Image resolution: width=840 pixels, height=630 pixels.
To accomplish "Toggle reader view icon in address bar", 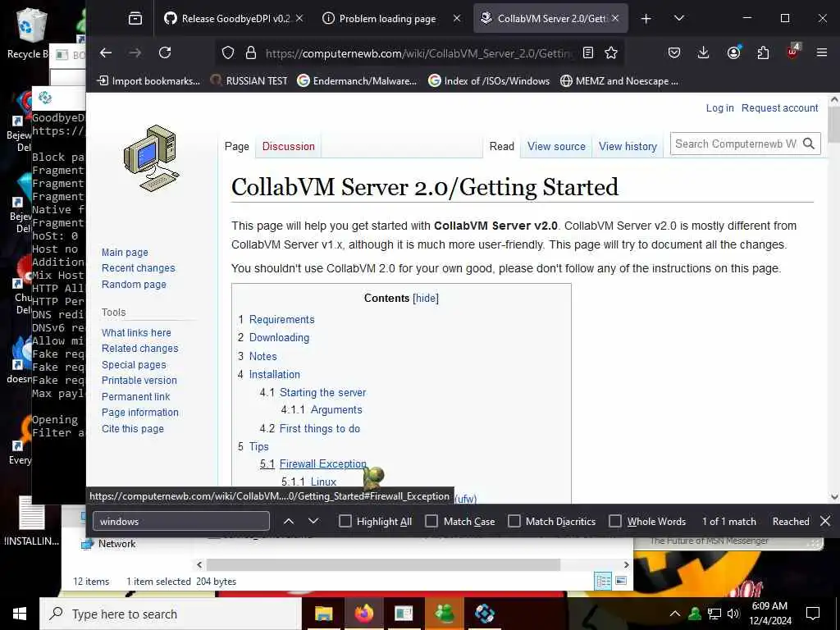I will pyautogui.click(x=587, y=52).
